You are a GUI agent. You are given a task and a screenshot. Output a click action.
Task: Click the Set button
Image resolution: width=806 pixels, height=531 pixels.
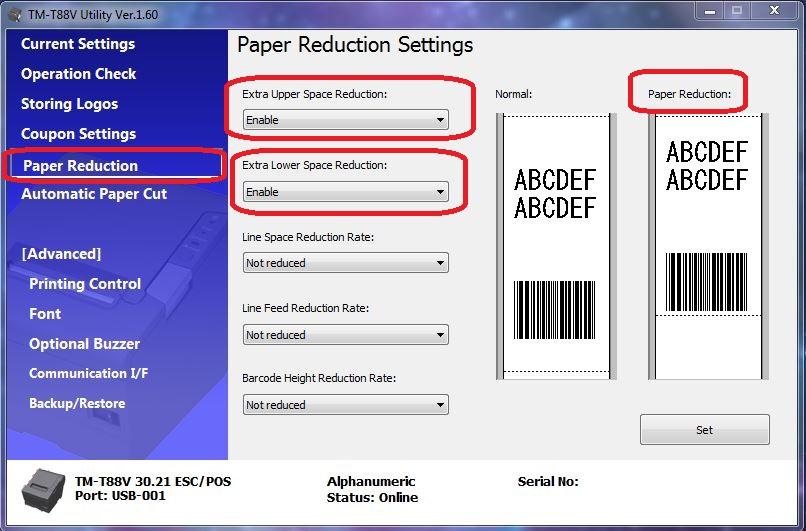pos(705,430)
